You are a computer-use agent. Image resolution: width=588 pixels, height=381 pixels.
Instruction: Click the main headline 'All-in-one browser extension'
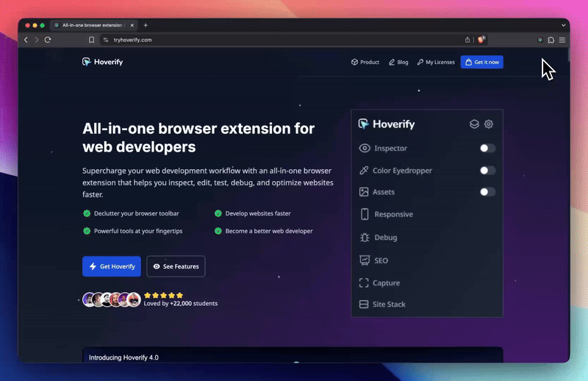pyautogui.click(x=198, y=138)
